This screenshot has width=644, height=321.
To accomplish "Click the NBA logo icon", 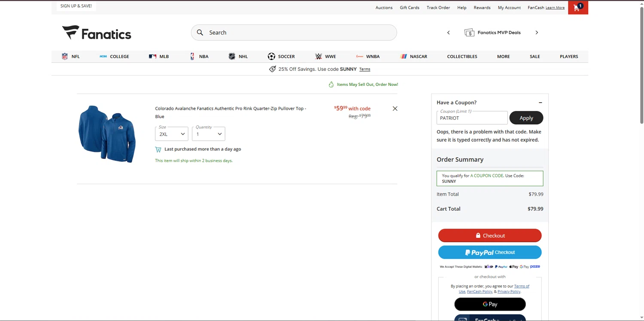I will click(x=192, y=56).
